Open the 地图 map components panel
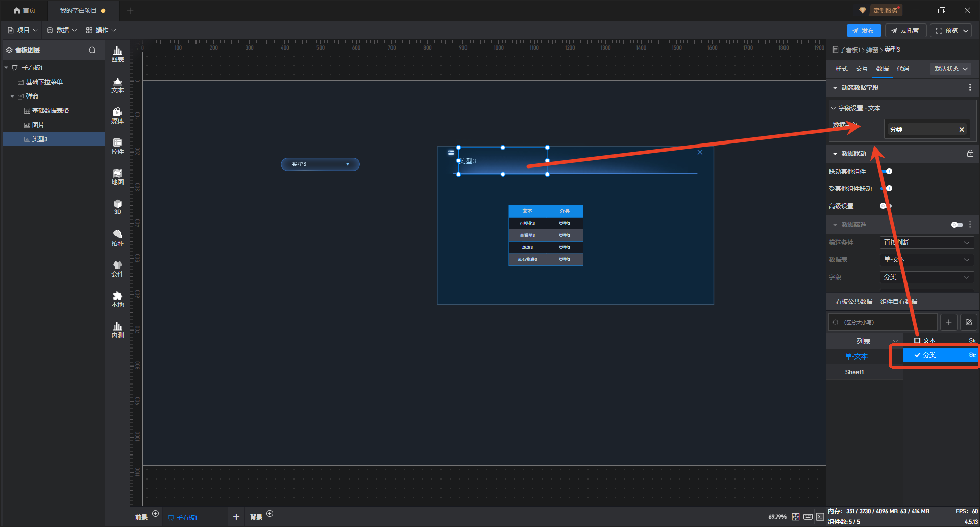This screenshot has width=980, height=527. [x=117, y=177]
